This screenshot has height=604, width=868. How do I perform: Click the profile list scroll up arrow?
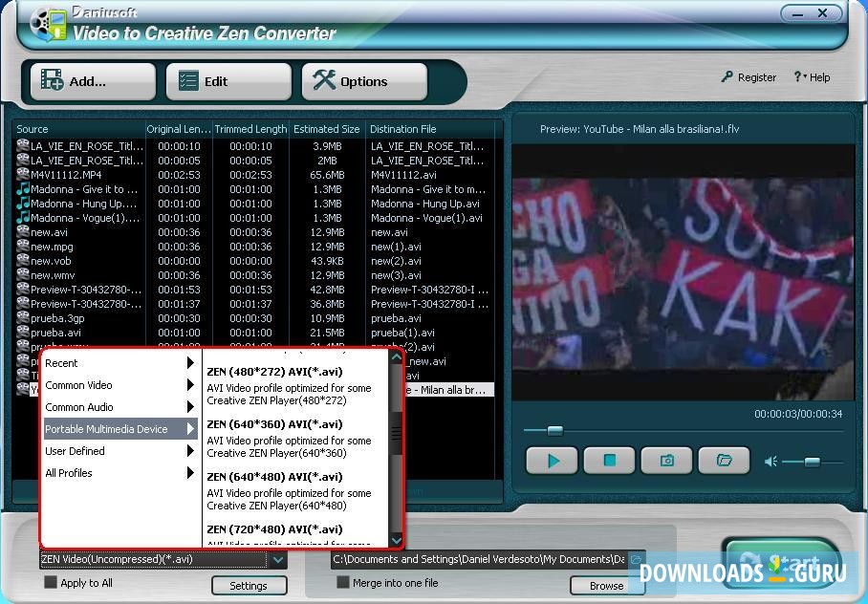coord(397,357)
